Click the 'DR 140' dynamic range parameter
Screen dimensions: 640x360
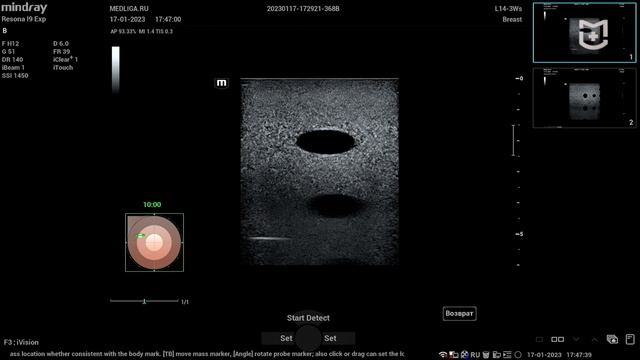click(12, 60)
